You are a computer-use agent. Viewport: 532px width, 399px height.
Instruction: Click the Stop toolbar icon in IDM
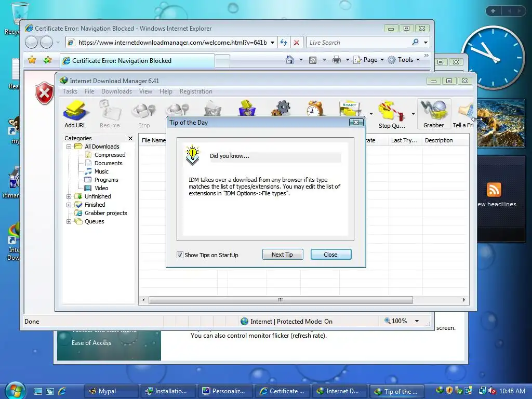click(144, 114)
